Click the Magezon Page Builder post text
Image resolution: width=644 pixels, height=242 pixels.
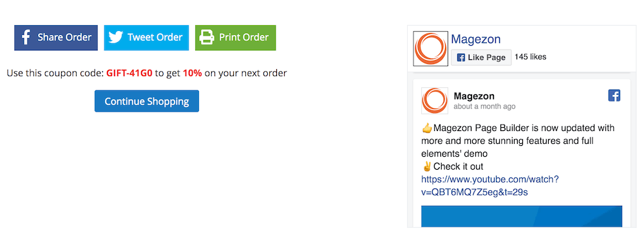pos(518,141)
